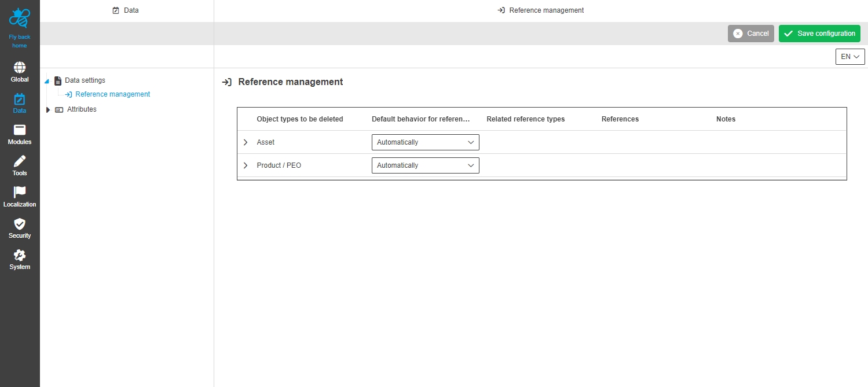Open the Global settings globe icon
The image size is (868, 387).
(x=20, y=68)
